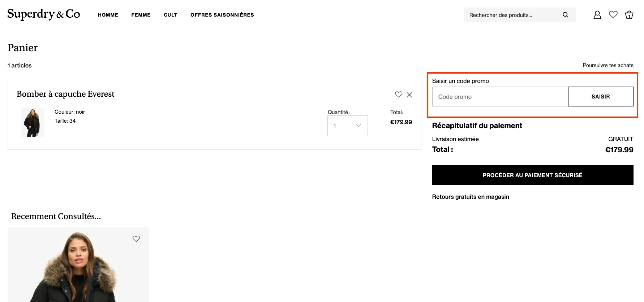The width and height of the screenshot is (644, 302).
Task: Click the GRATUIT delivery value
Action: (x=621, y=139)
